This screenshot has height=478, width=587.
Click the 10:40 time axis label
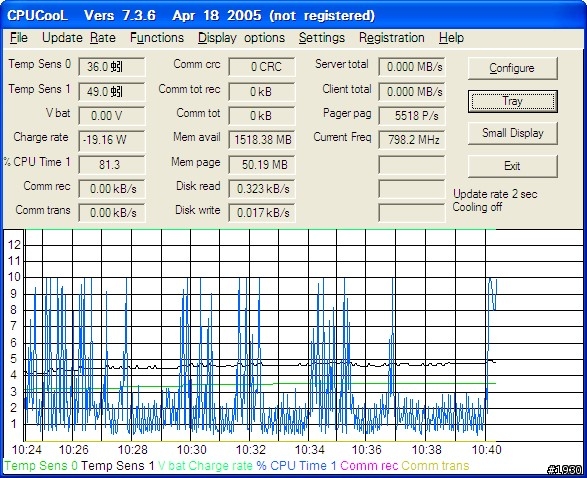486,449
